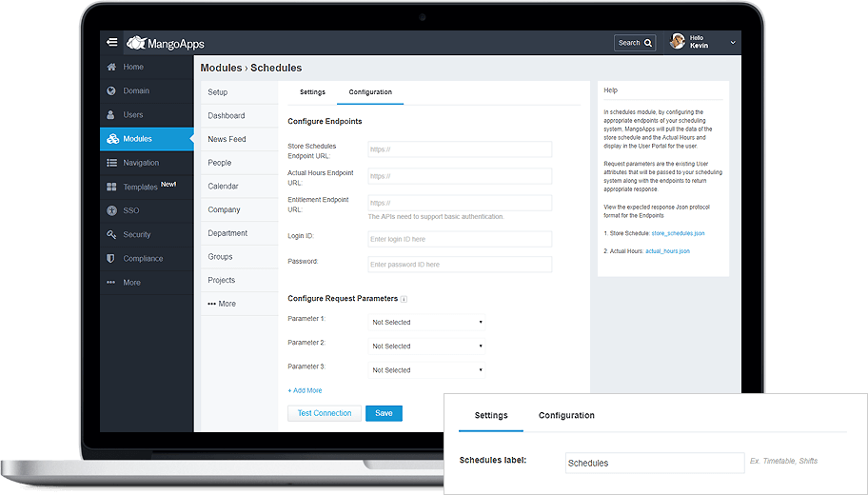Expand the user menu chevron
Screen dimensions: 868x495
click(733, 43)
